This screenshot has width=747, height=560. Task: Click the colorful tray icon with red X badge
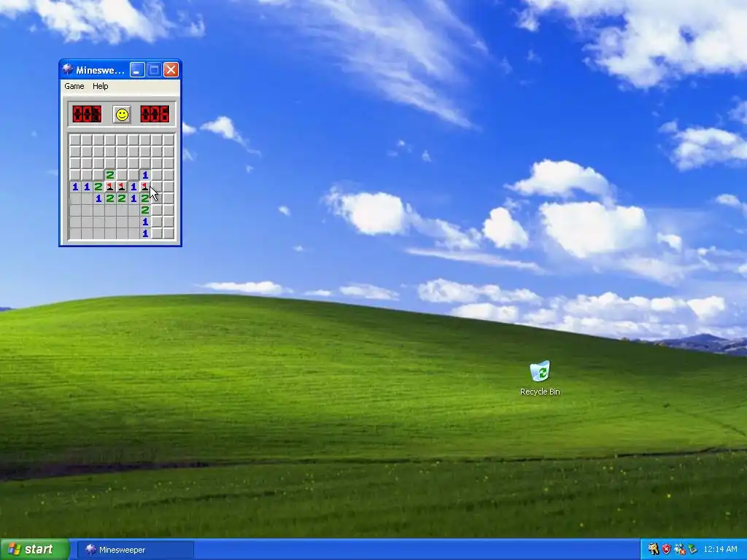coord(679,550)
